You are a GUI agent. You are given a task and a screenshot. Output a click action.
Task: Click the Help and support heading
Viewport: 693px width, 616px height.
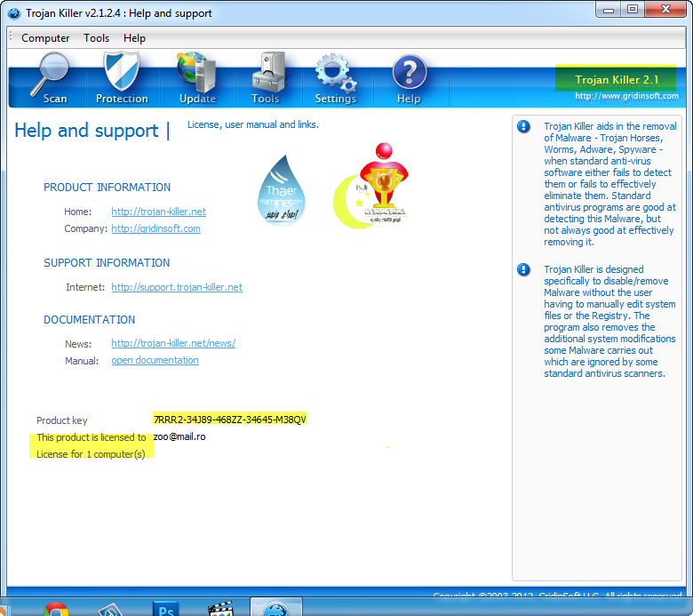[87, 131]
